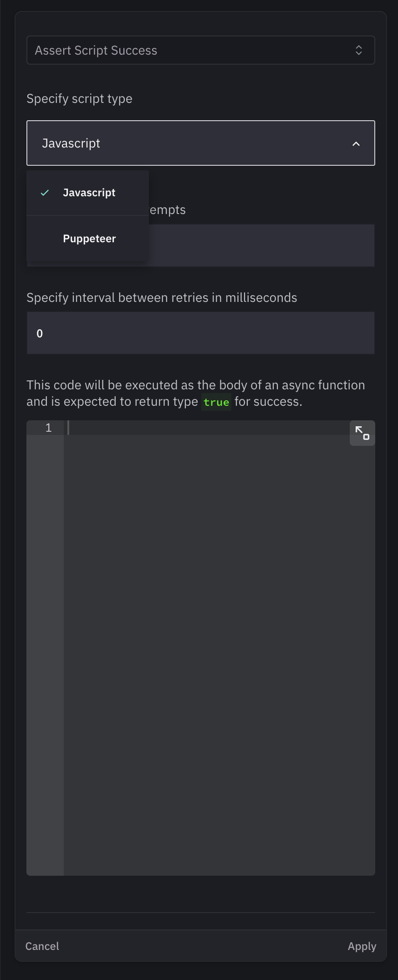The image size is (398, 980).
Task: Click the highlighted true keyword
Action: pyautogui.click(x=216, y=402)
